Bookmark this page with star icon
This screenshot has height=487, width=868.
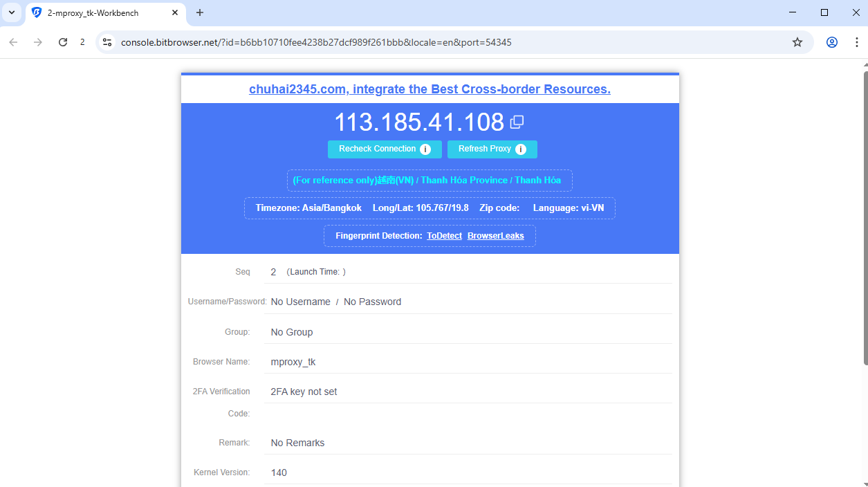click(x=797, y=42)
